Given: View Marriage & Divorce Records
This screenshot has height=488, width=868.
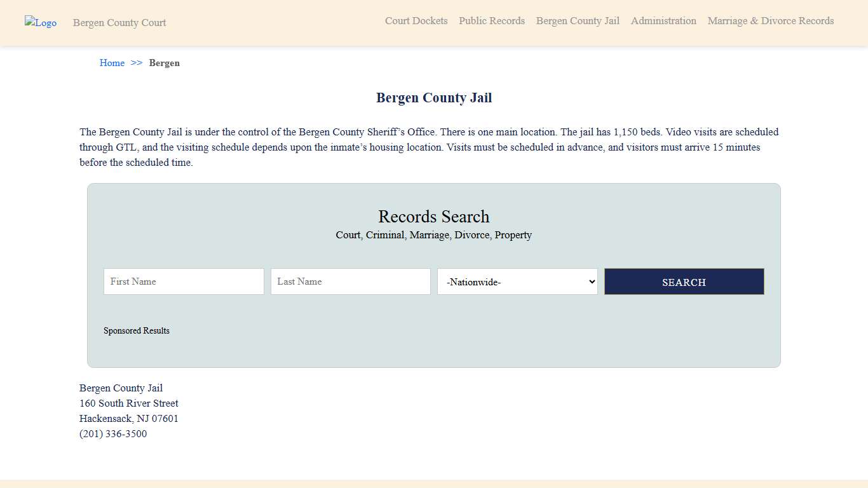Looking at the screenshot, I should [770, 21].
